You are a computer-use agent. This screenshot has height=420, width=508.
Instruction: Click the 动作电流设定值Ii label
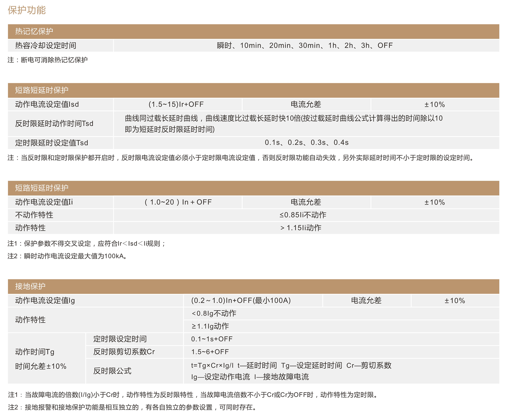(44, 202)
